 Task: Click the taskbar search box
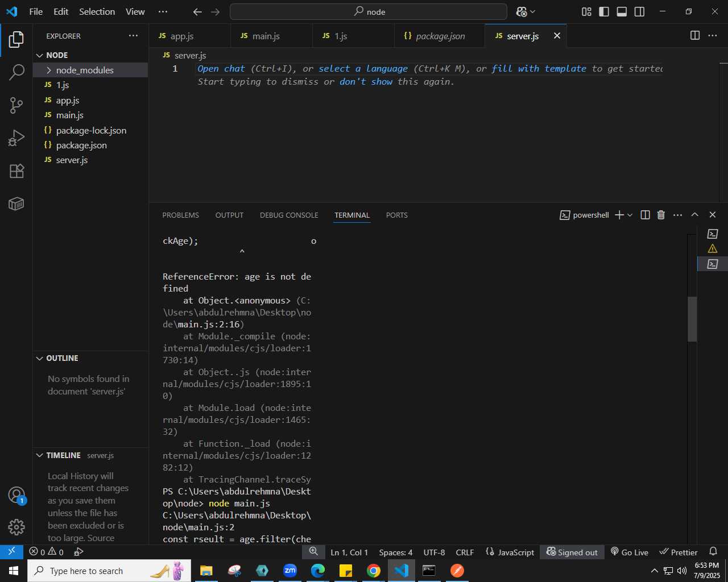(109, 571)
